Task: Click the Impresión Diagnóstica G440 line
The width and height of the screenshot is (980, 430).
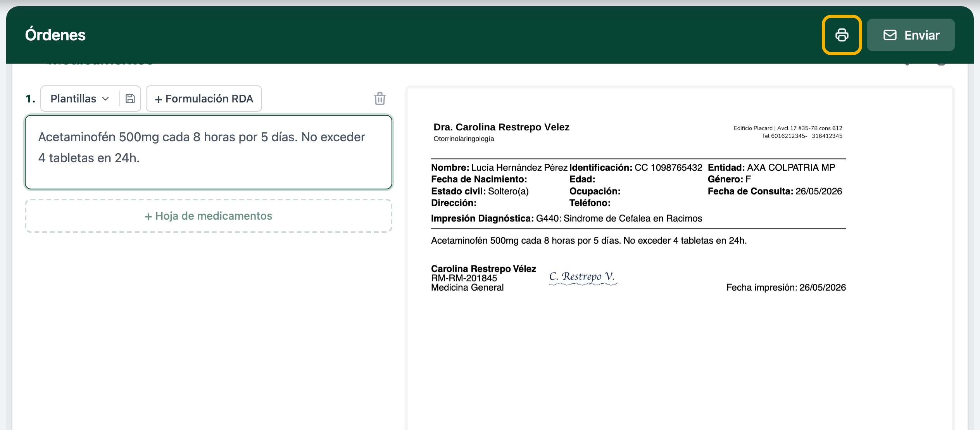Action: (566, 218)
